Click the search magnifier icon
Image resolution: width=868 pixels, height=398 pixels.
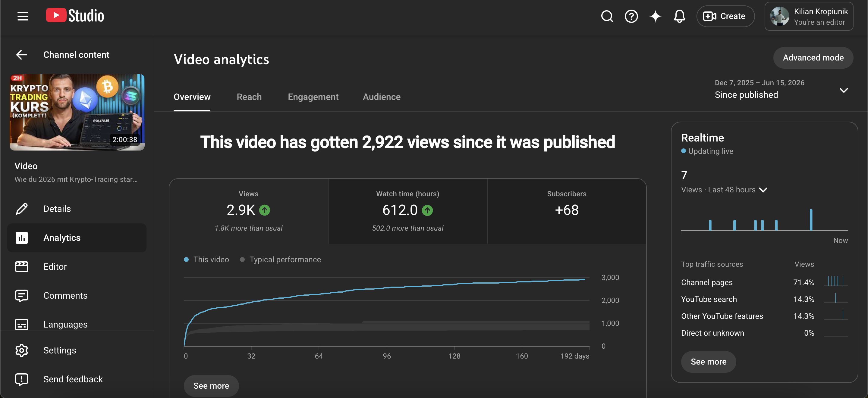click(x=607, y=16)
